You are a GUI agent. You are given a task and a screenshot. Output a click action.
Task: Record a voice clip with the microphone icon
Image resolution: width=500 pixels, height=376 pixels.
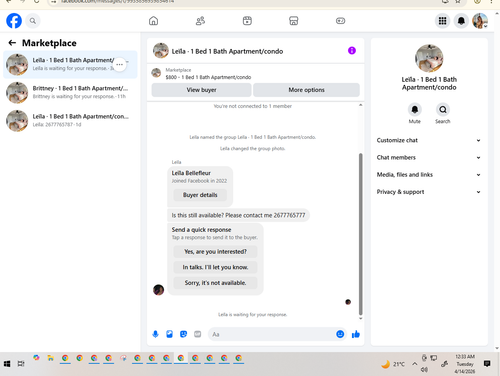click(155, 334)
